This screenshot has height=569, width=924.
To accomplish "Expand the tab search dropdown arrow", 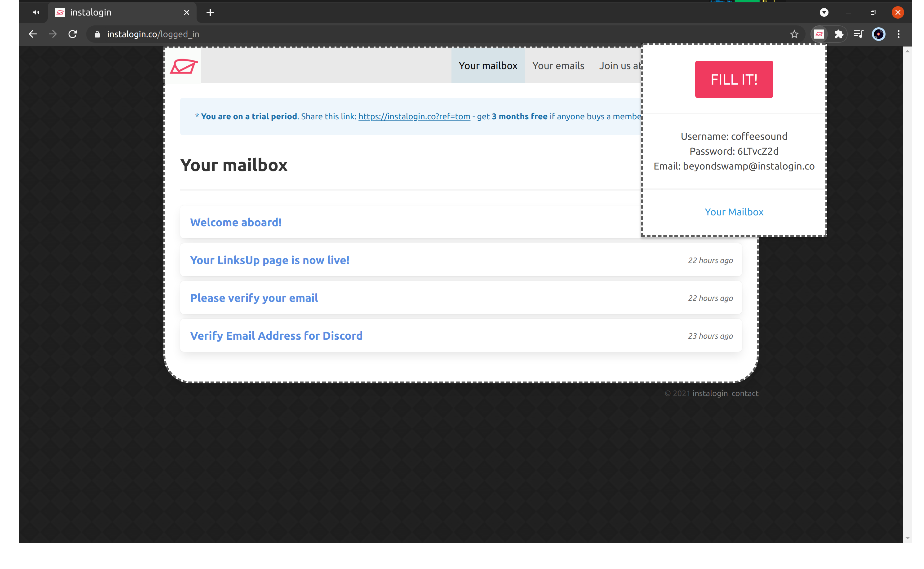I will [x=824, y=12].
